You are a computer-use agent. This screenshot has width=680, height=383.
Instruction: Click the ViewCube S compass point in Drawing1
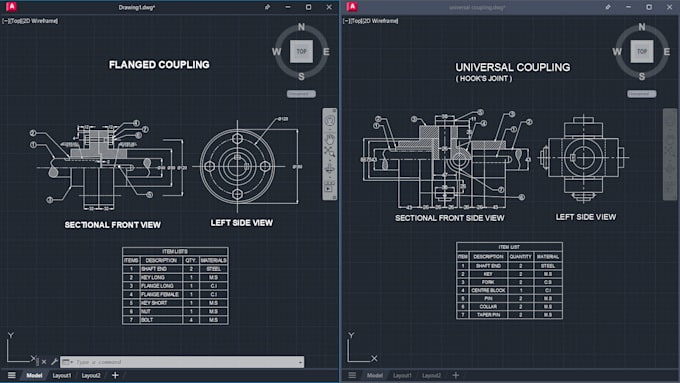tap(301, 76)
